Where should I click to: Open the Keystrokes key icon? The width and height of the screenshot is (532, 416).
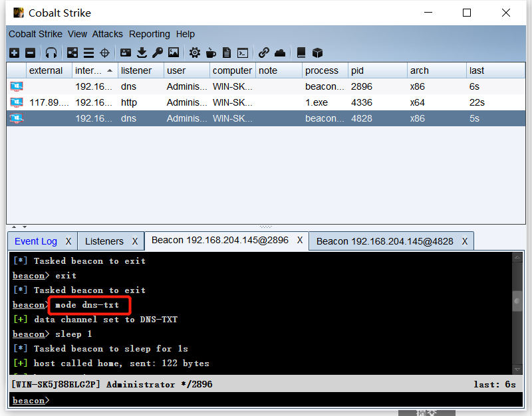[x=158, y=53]
